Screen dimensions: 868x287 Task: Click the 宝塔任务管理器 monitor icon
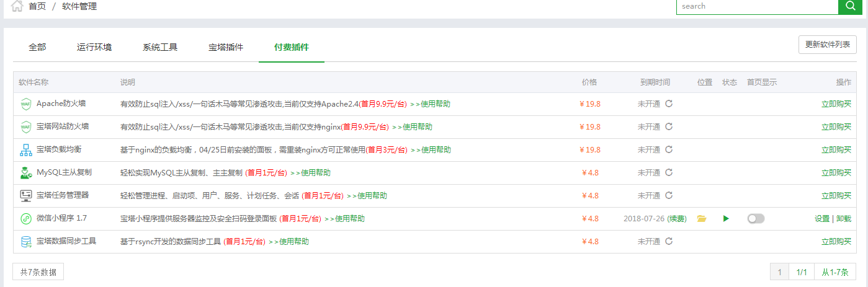tap(26, 195)
